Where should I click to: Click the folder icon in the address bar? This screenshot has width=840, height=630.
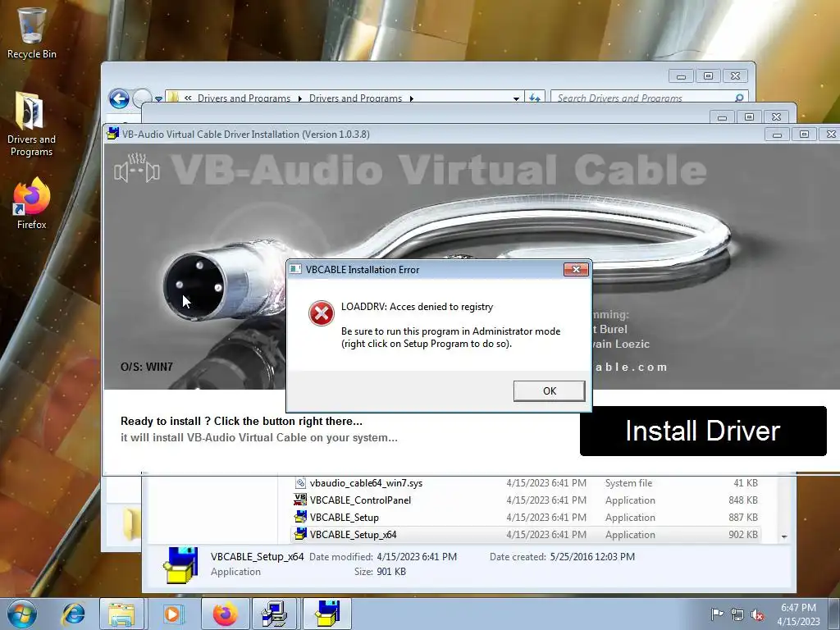tap(173, 98)
